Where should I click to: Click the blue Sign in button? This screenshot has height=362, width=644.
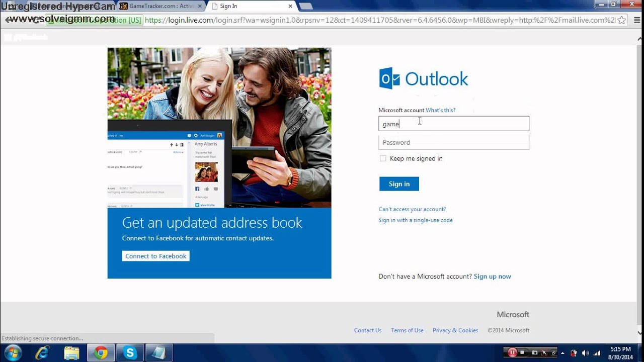coord(399,184)
